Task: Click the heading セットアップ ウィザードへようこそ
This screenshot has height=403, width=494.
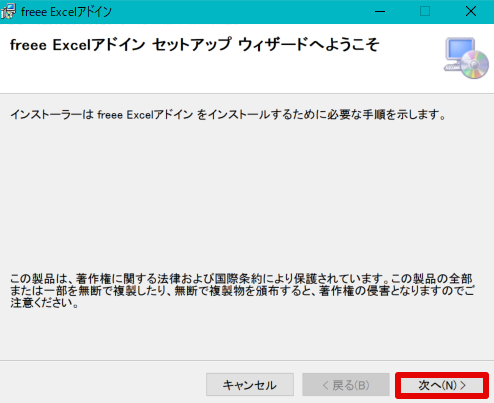Action: pyautogui.click(x=266, y=45)
